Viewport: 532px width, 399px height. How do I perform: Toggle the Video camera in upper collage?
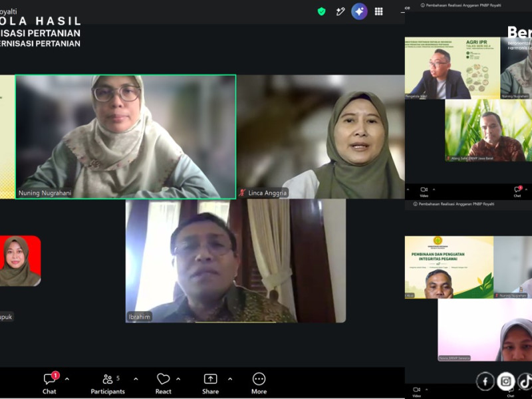pos(424,192)
